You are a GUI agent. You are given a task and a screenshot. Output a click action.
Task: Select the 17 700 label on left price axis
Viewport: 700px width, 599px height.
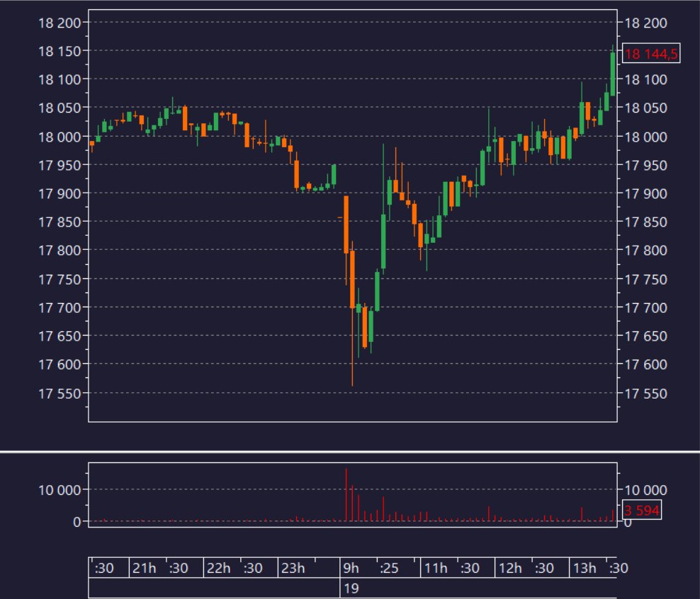coord(60,308)
